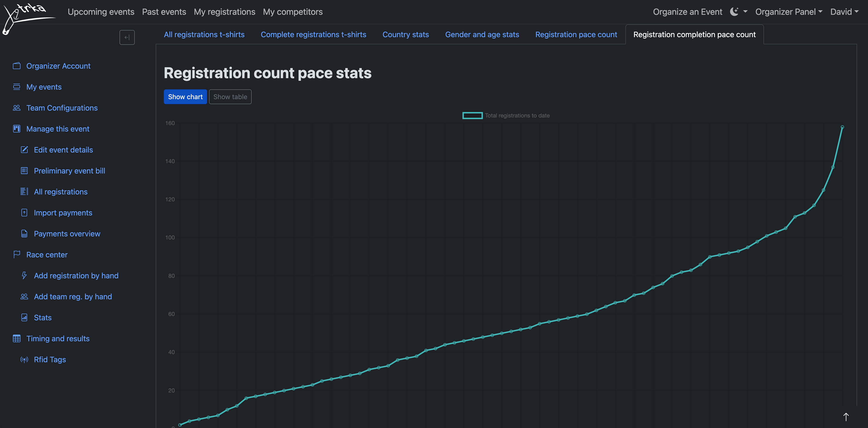
Task: Click the Edit event details pencil icon
Action: 24,150
